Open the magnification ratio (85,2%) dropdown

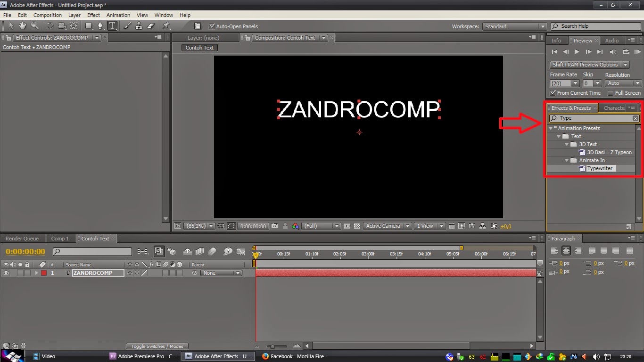[x=199, y=226]
